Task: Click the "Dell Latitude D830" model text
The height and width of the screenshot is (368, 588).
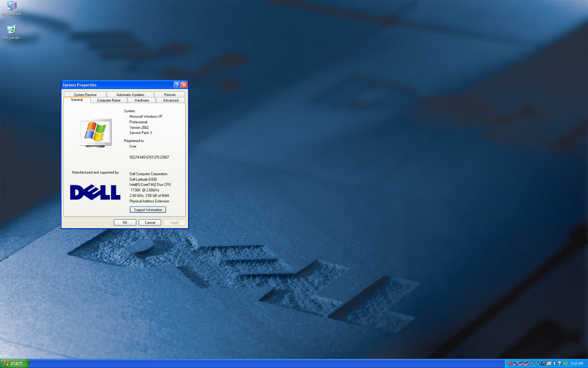Action: click(143, 180)
